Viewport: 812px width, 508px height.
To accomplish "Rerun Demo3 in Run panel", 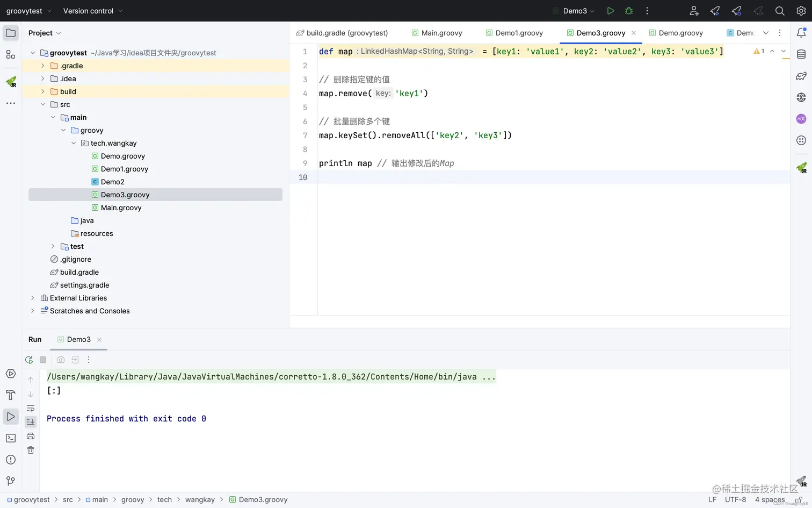I will [x=29, y=360].
